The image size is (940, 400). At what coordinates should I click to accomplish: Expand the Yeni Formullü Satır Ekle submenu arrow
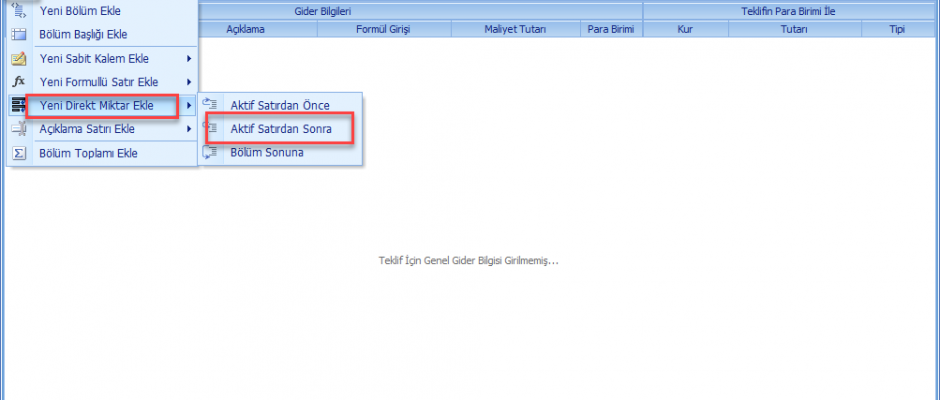pos(188,82)
